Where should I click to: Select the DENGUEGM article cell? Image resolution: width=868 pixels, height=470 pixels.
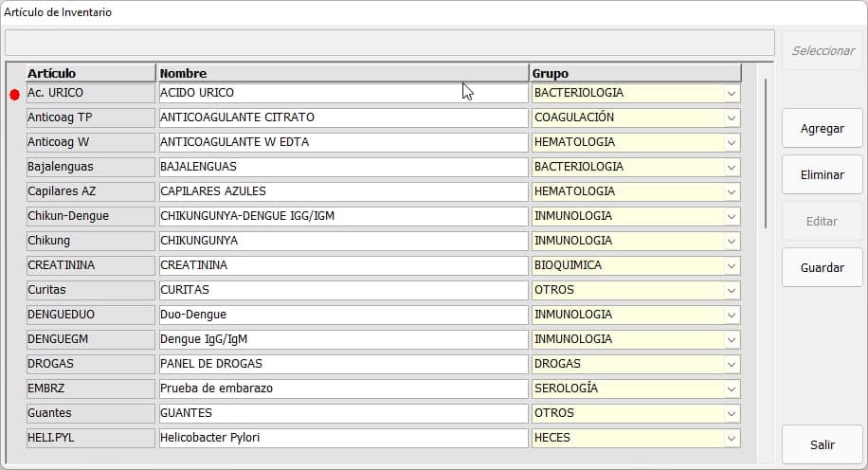(91, 339)
